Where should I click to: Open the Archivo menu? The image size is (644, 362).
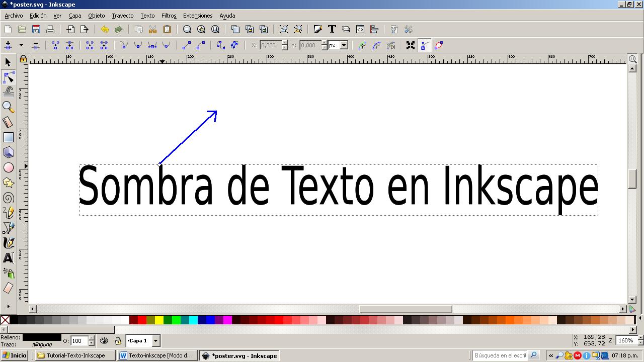(14, 16)
